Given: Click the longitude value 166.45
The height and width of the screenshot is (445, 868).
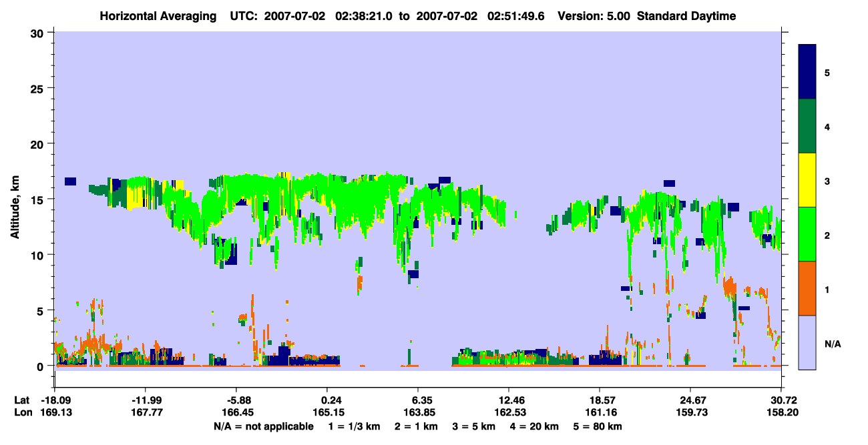Looking at the screenshot, I should (x=236, y=413).
